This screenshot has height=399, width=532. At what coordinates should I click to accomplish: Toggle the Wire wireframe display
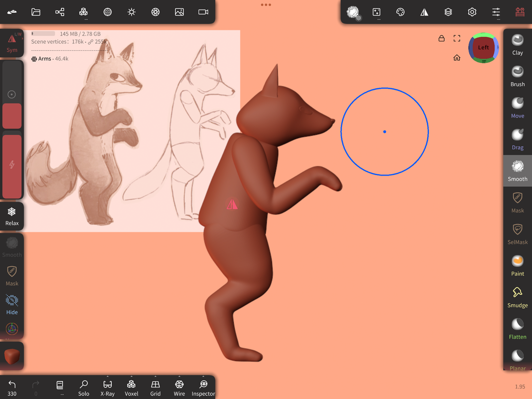pyautogui.click(x=179, y=388)
